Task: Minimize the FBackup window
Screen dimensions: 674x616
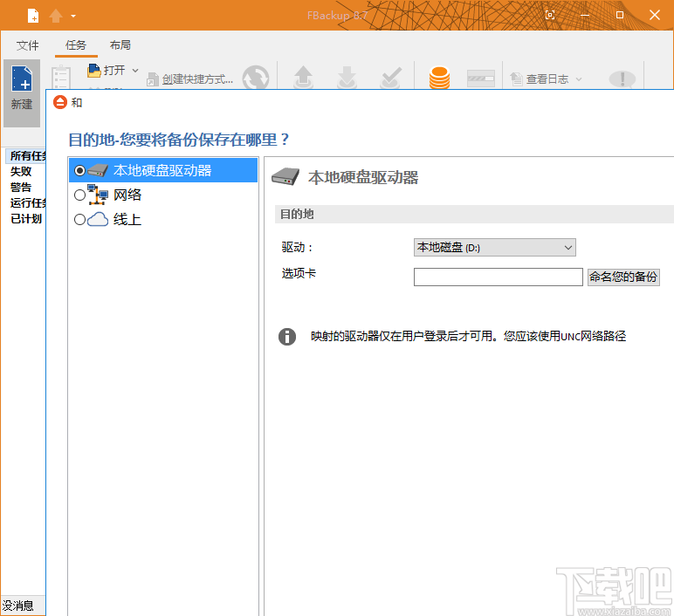Action: click(585, 16)
